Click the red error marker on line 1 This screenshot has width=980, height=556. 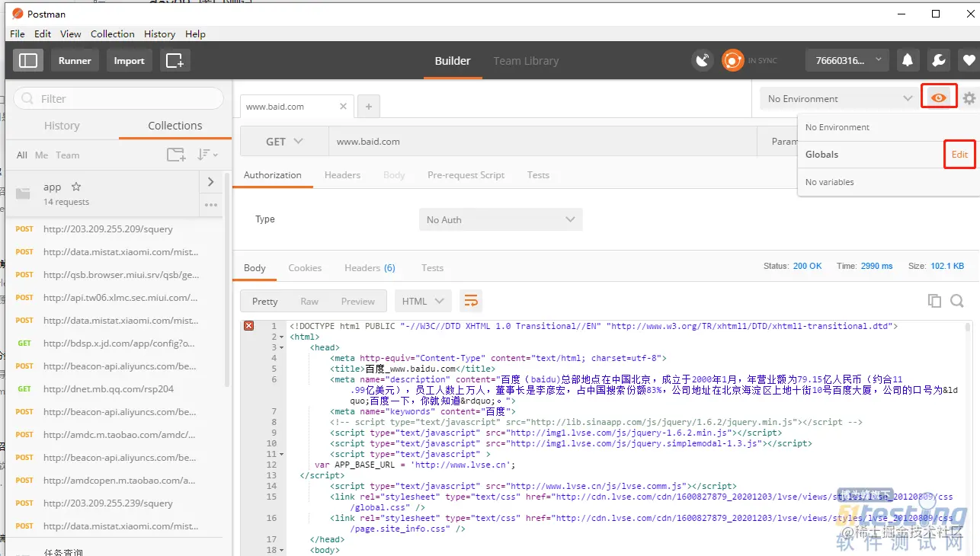point(248,326)
